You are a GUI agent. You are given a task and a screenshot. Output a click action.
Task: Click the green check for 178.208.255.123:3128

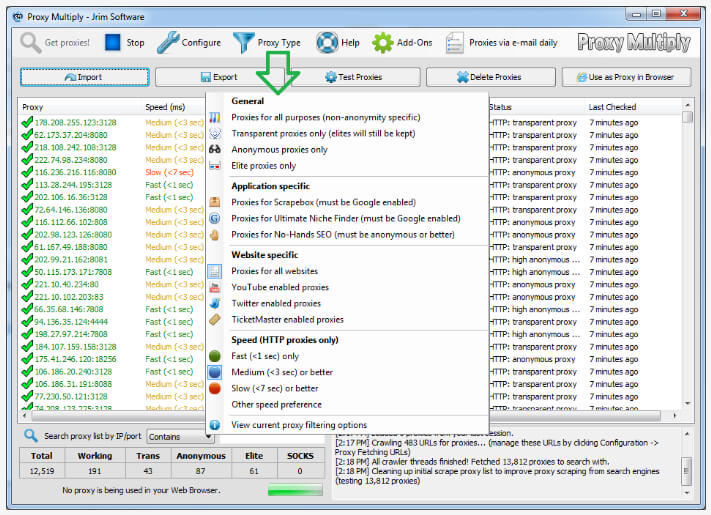coord(27,122)
